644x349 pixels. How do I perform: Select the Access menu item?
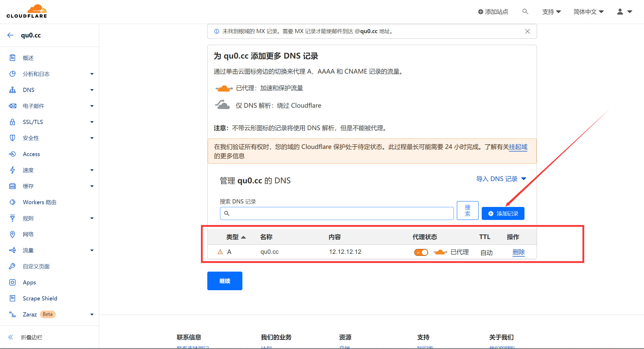click(x=31, y=154)
